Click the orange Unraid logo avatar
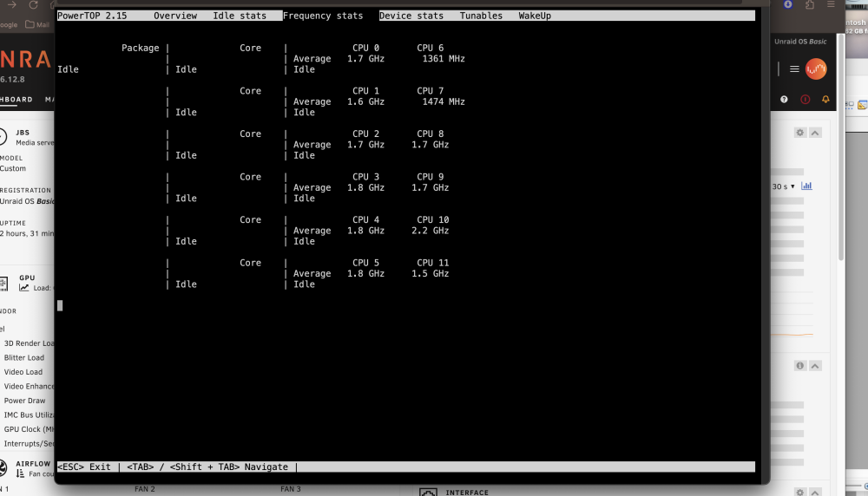 click(x=816, y=69)
